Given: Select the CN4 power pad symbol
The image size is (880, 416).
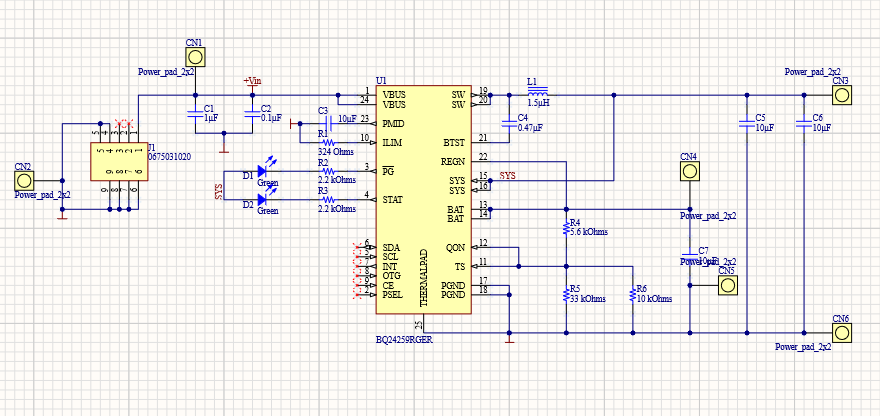Looking at the screenshot, I should click(690, 171).
